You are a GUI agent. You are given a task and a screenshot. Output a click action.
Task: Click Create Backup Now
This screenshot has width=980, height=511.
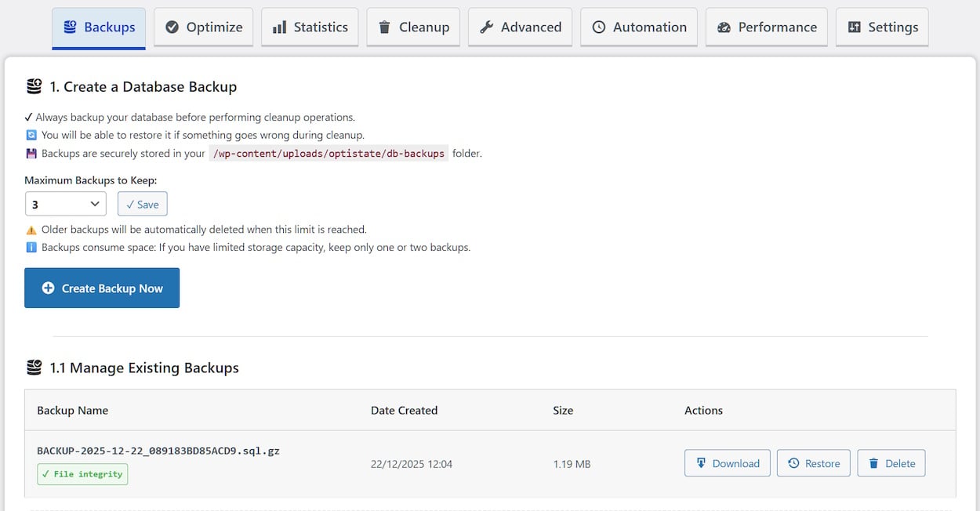(102, 288)
